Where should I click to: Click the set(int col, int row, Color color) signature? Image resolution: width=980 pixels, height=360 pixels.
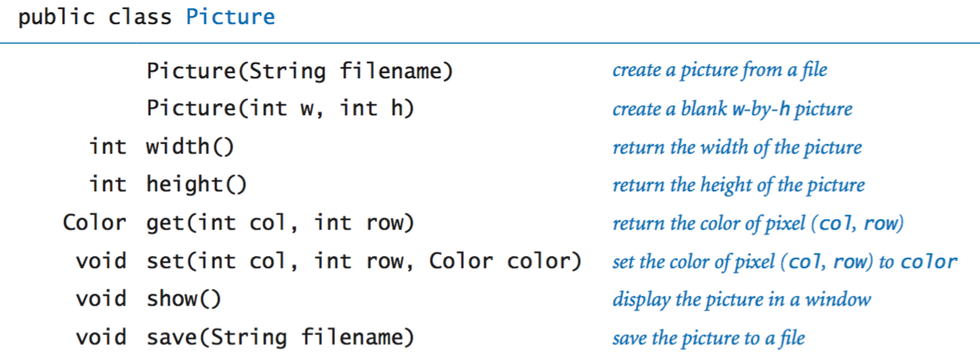tap(364, 261)
